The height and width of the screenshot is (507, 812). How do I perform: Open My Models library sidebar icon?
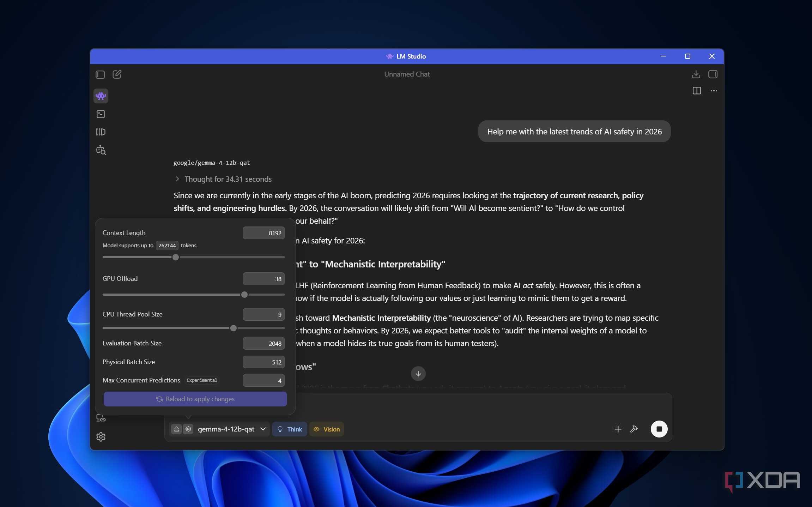click(101, 132)
